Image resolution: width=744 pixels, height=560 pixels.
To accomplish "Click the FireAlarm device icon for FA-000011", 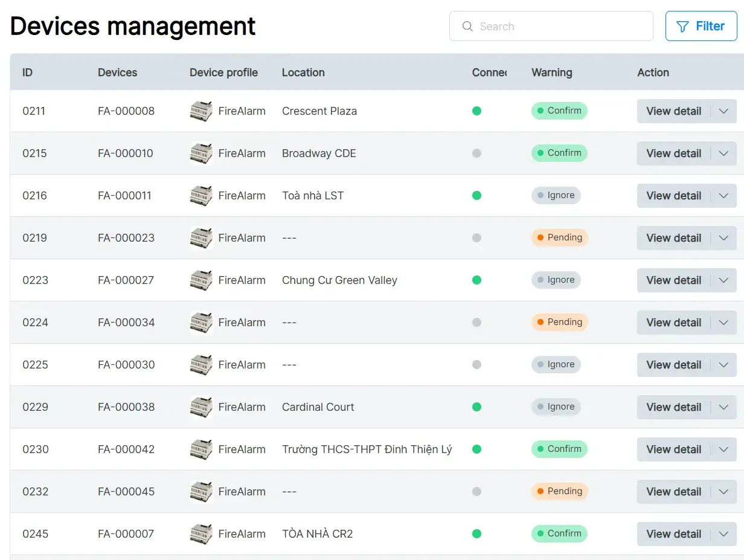I will pos(201,196).
